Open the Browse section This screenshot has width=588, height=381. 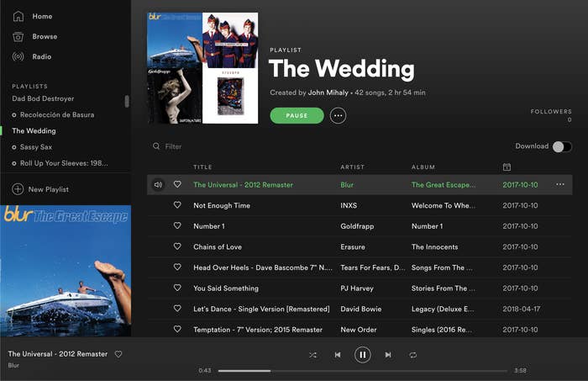[45, 36]
